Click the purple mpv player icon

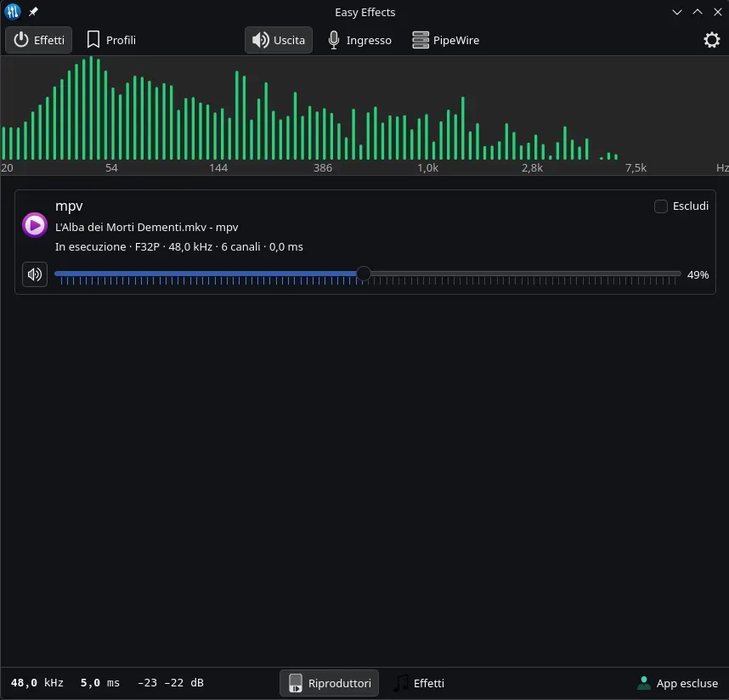point(35,224)
